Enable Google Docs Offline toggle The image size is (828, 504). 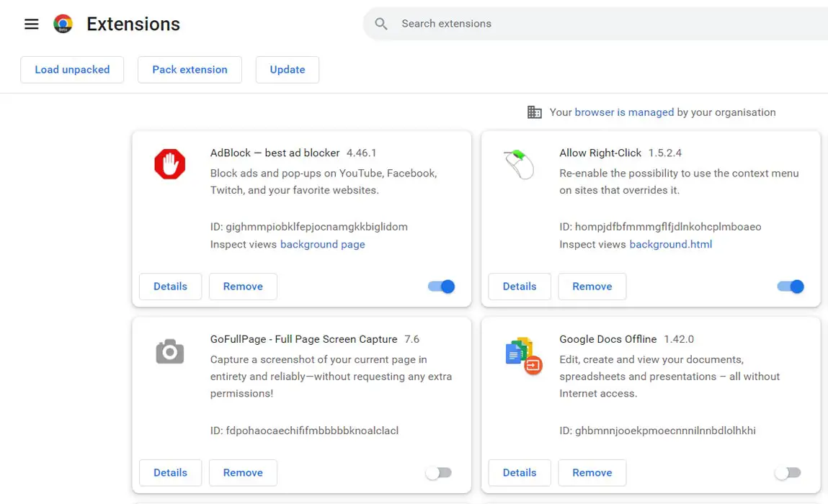(788, 473)
